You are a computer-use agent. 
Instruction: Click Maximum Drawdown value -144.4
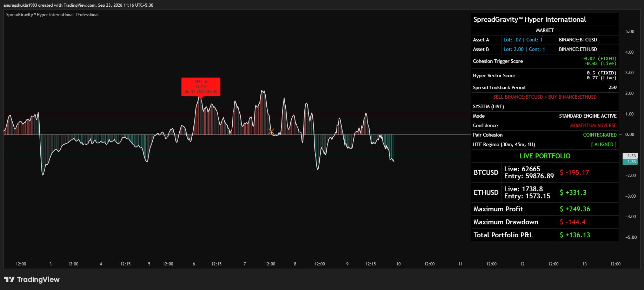(572, 222)
